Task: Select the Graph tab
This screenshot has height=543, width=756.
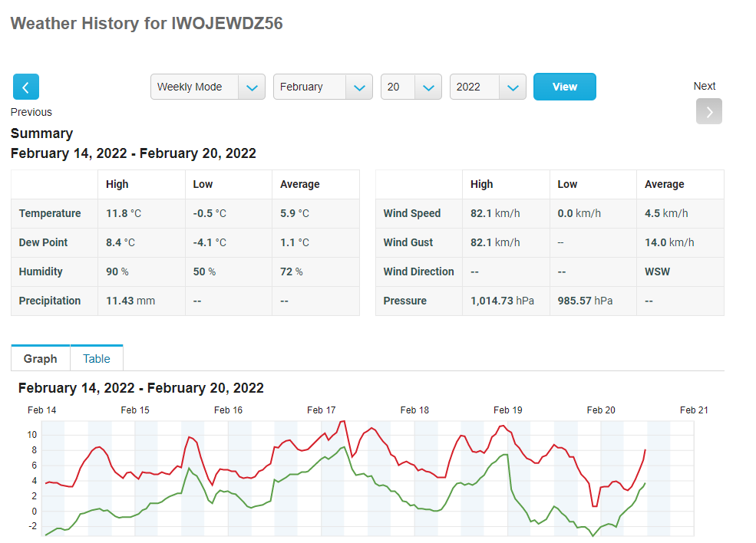Action: 40,359
